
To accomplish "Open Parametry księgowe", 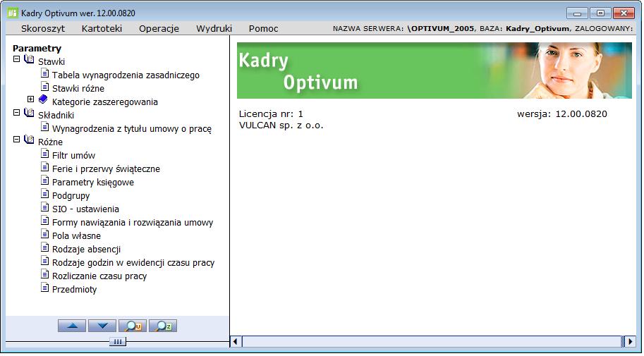I will point(93,183).
